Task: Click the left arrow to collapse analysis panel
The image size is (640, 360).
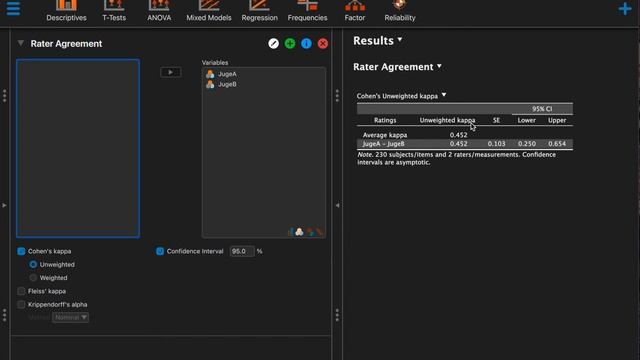Action: (338, 205)
